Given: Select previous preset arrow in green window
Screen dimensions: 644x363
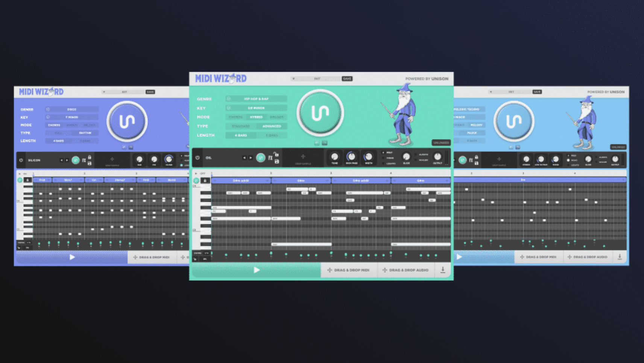Looking at the screenshot, I should (x=245, y=158).
